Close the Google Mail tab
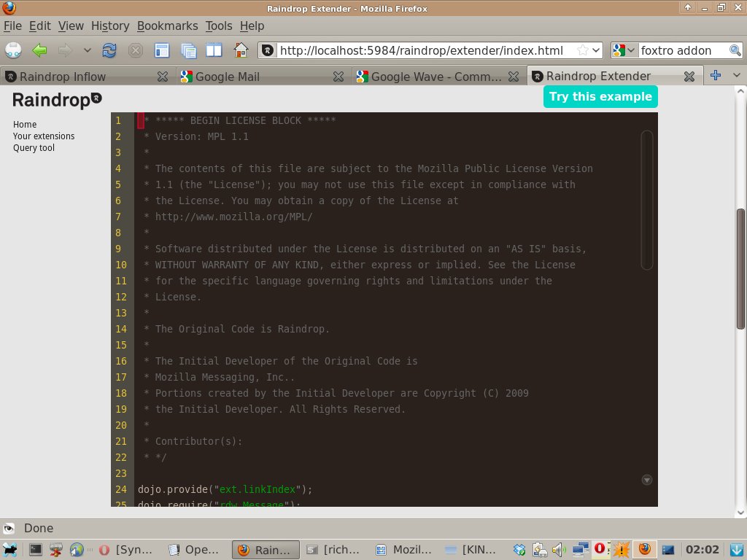747x560 pixels. 338,76
